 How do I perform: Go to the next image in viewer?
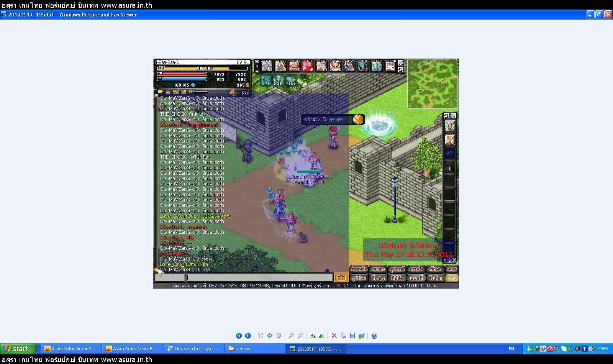(x=248, y=336)
